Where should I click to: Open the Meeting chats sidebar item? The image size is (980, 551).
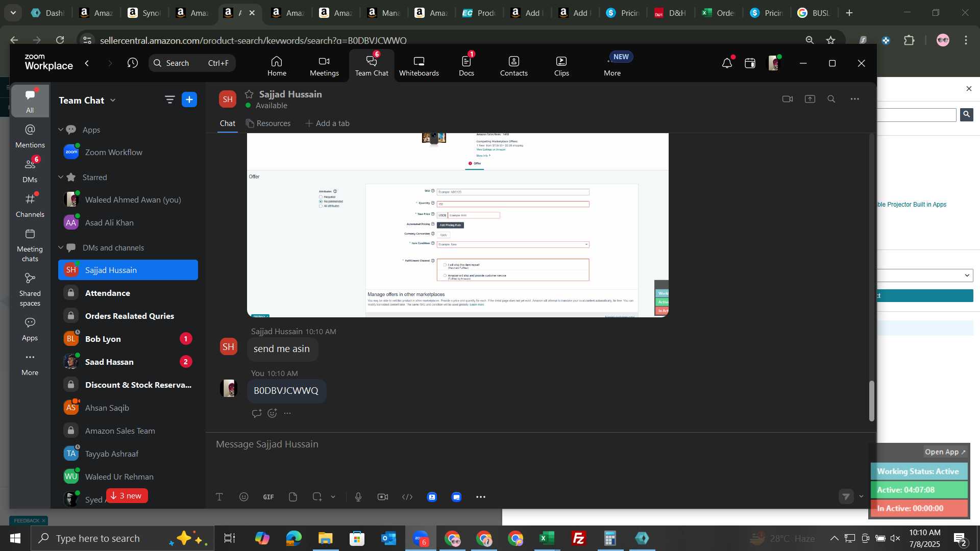tap(30, 245)
